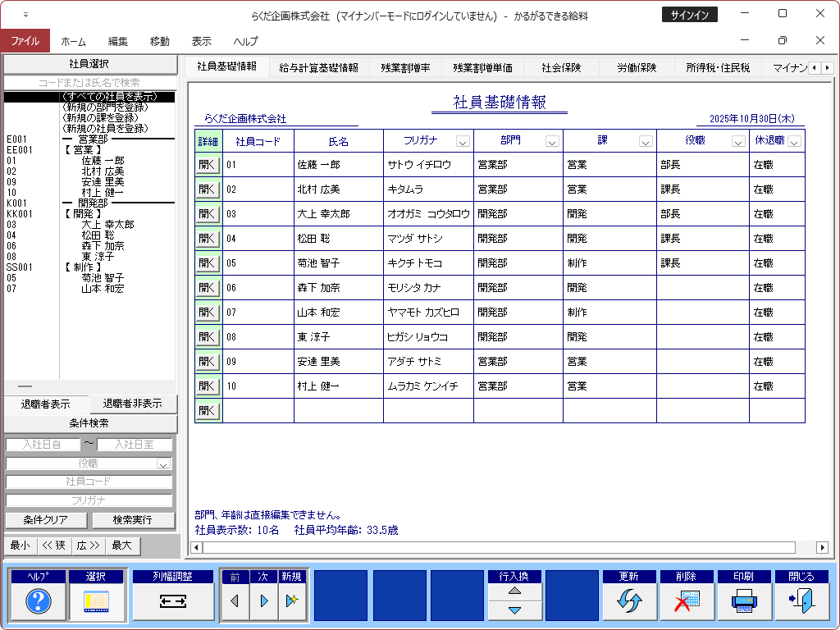Viewport: 840px width, 630px height.
Task: Click the new record (新規) star icon
Action: (291, 602)
